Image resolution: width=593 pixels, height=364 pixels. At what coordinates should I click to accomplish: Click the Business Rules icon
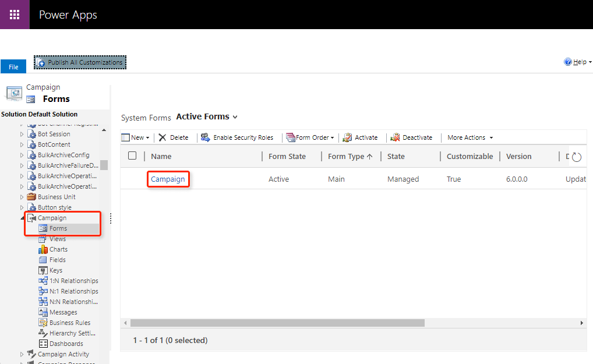pyautogui.click(x=43, y=323)
